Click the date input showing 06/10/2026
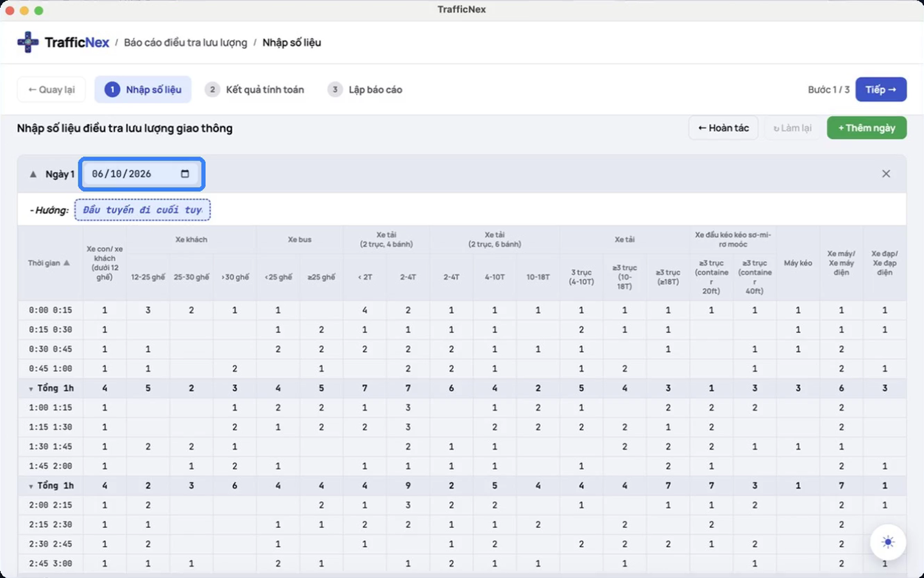 (142, 174)
